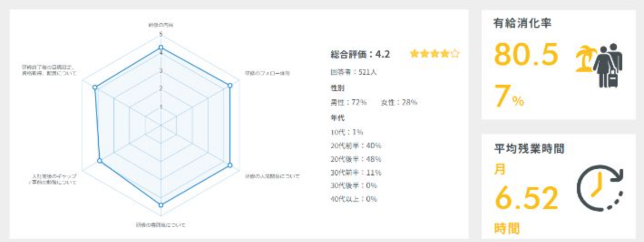Select the radar point for 研修終了後の目標設定

tap(95, 88)
